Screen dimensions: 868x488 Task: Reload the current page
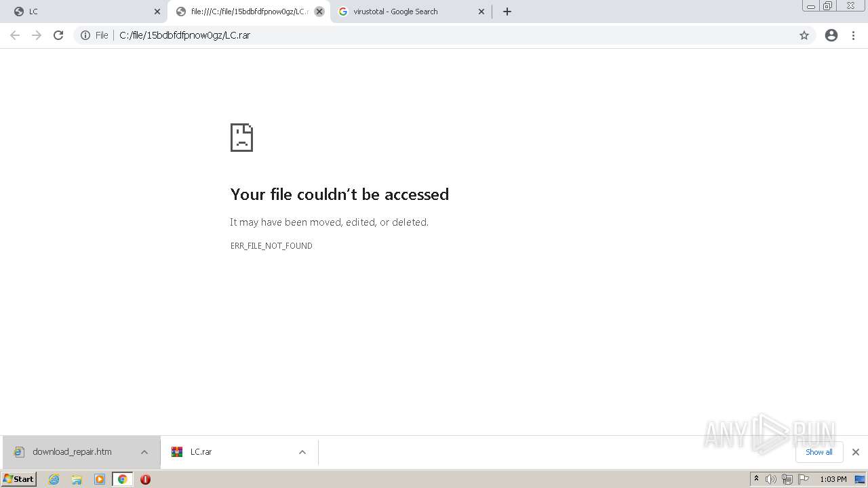click(x=58, y=35)
